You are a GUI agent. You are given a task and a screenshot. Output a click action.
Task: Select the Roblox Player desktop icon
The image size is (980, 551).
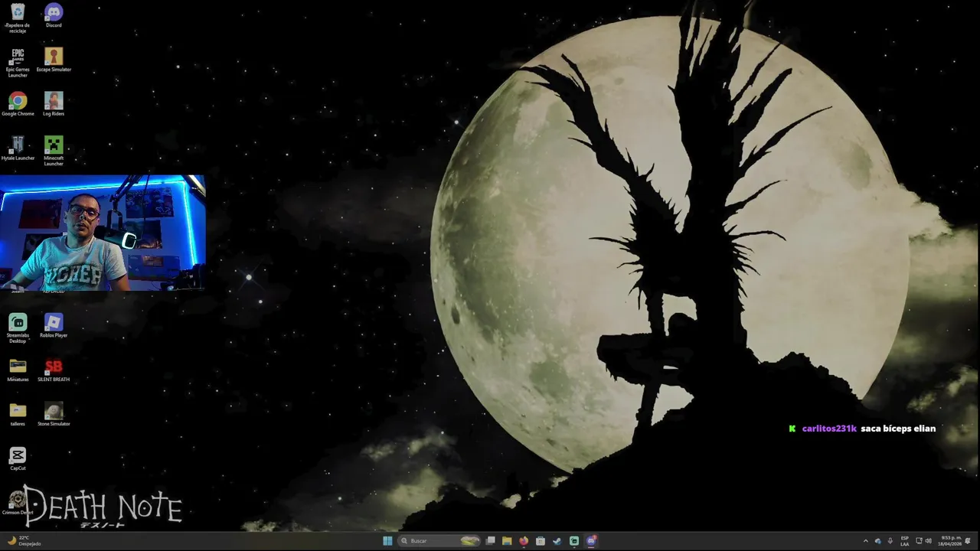[54, 326]
